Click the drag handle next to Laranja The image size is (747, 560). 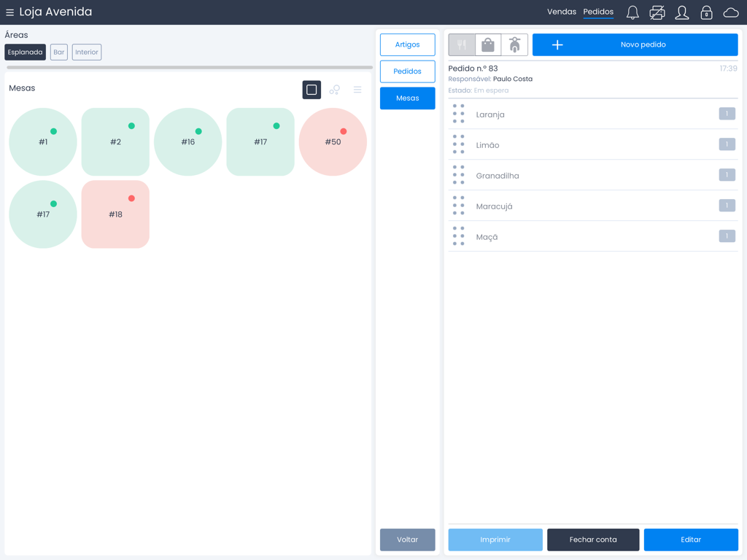458,114
